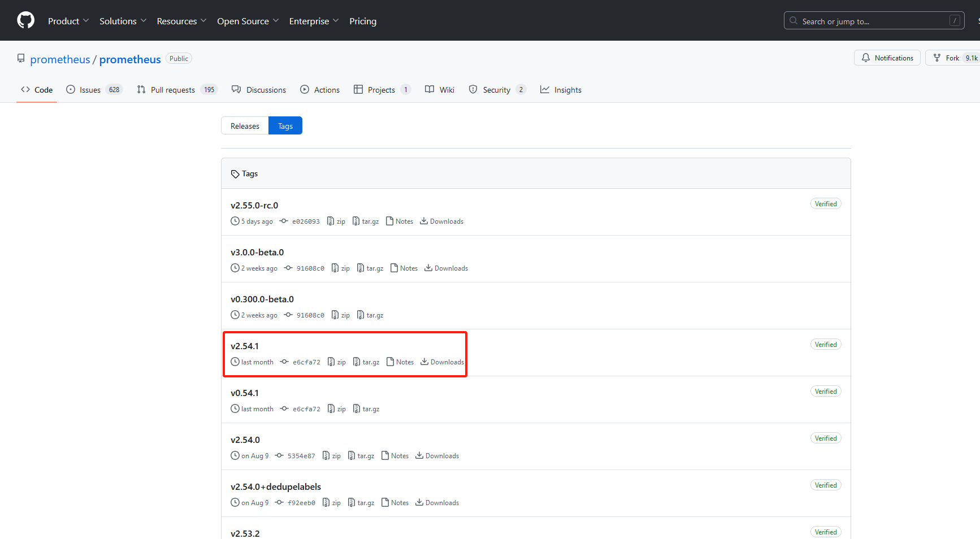980x539 pixels.
Task: Switch to the Issues tab
Action: [94, 90]
